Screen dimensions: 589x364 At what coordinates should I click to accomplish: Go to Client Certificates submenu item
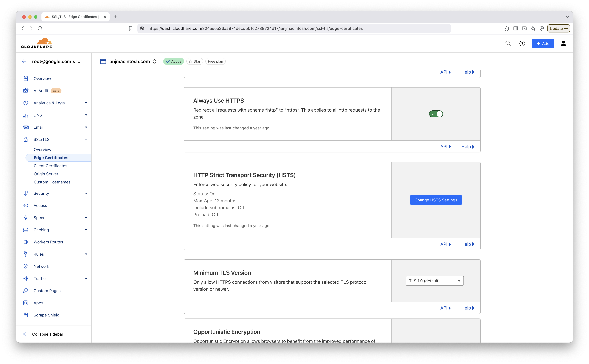[x=50, y=166]
